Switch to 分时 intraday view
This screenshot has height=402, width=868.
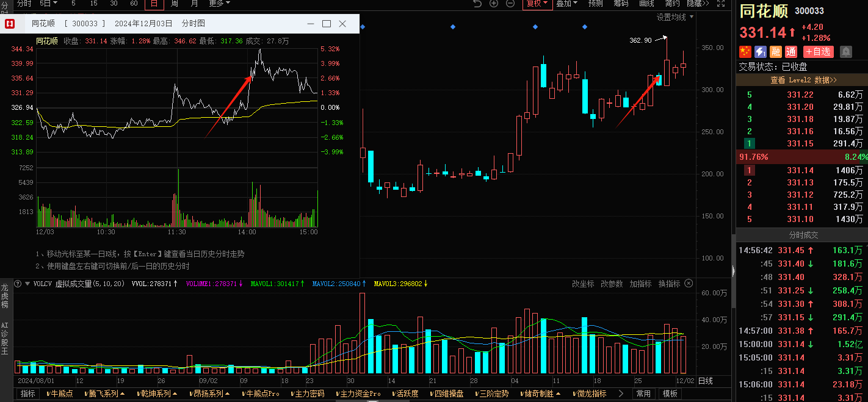click(x=24, y=4)
